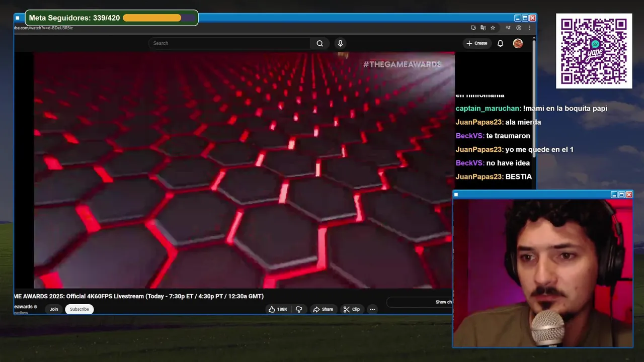Focus the YouTube Search field
This screenshot has width=644, height=362.
coord(229,43)
